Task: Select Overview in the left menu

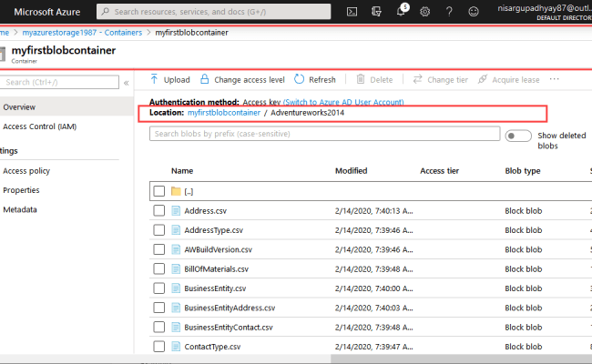Action: coord(66,107)
